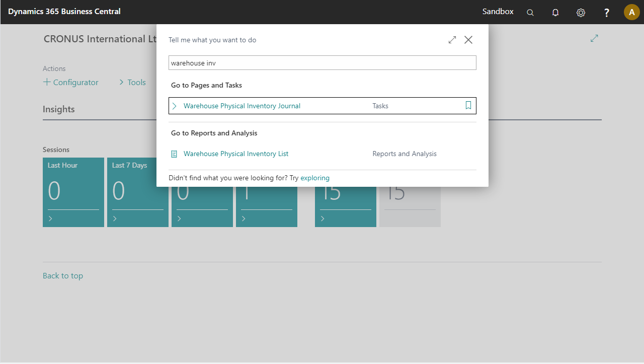This screenshot has height=364, width=644.
Task: Follow the exploring link
Action: (x=315, y=178)
